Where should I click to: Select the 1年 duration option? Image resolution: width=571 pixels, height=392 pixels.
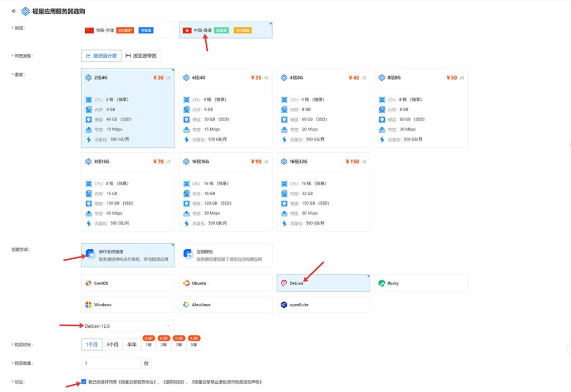(x=148, y=345)
